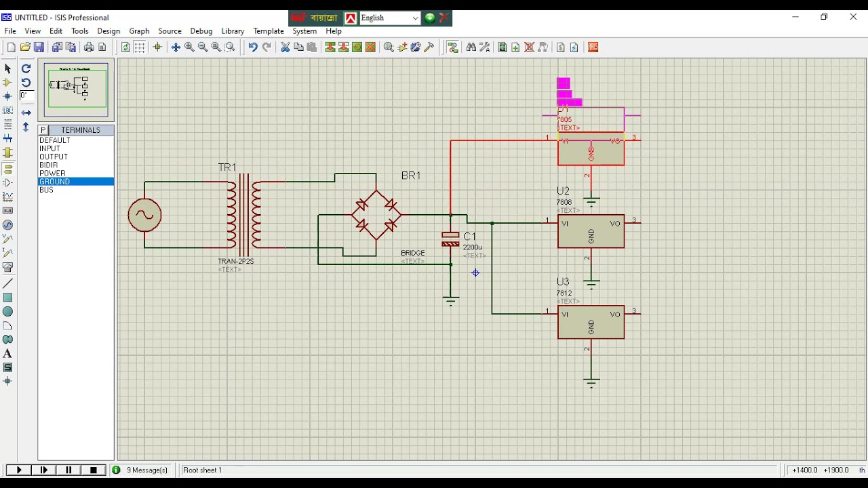Image resolution: width=868 pixels, height=488 pixels.
Task: Stop the simulation
Action: pos(94,470)
